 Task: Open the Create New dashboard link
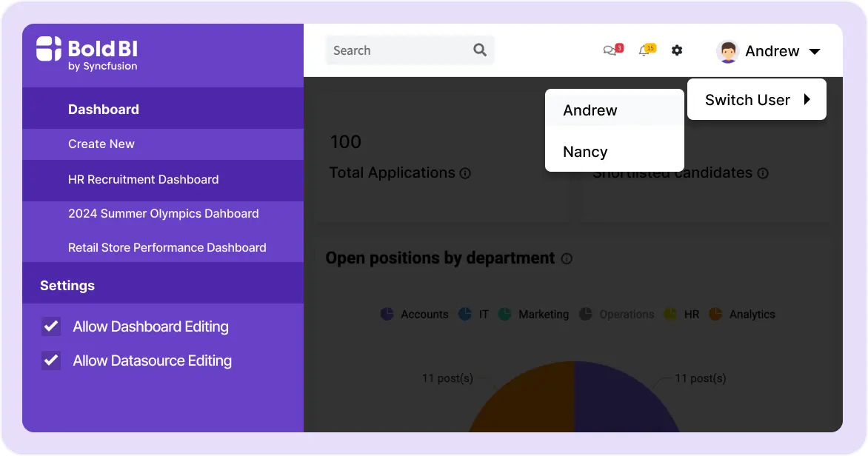[101, 144]
